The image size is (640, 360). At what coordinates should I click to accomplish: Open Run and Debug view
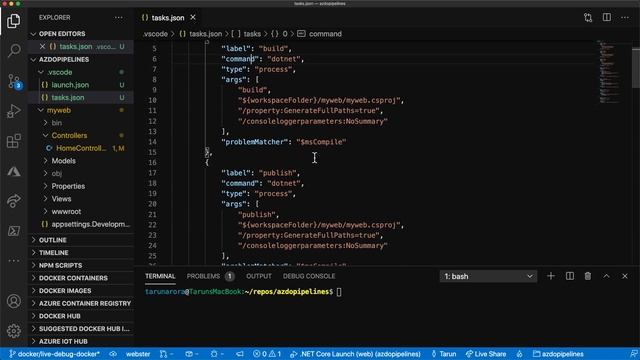(14, 111)
